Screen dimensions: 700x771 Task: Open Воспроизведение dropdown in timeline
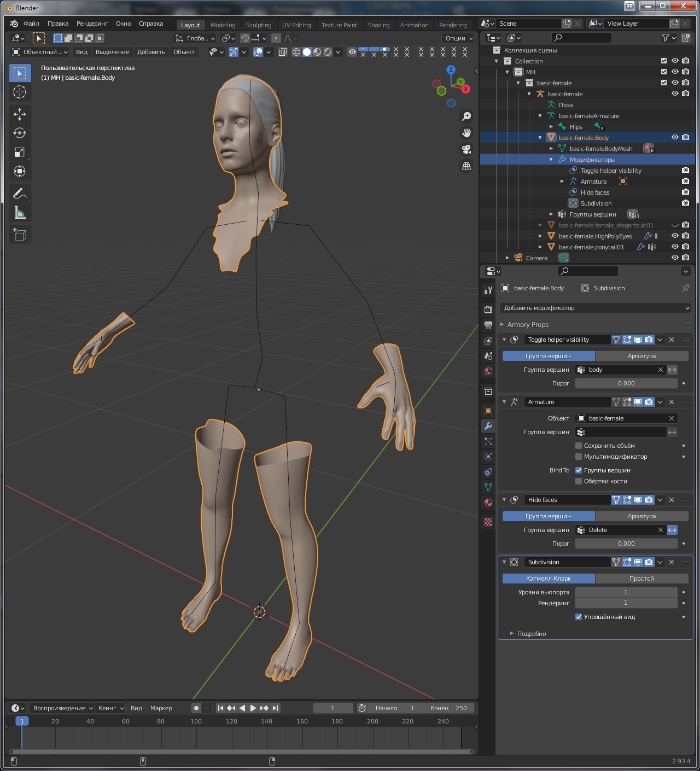pos(62,708)
